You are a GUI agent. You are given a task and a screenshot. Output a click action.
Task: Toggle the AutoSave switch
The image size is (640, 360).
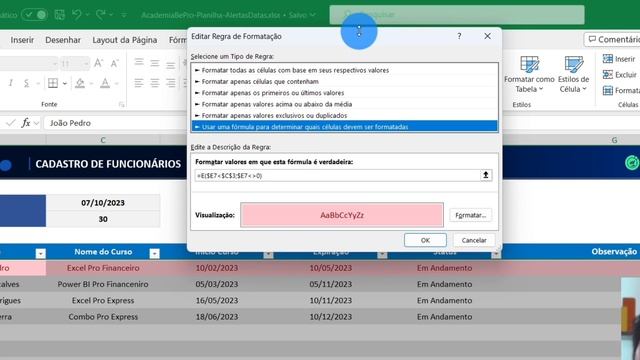(x=34, y=15)
